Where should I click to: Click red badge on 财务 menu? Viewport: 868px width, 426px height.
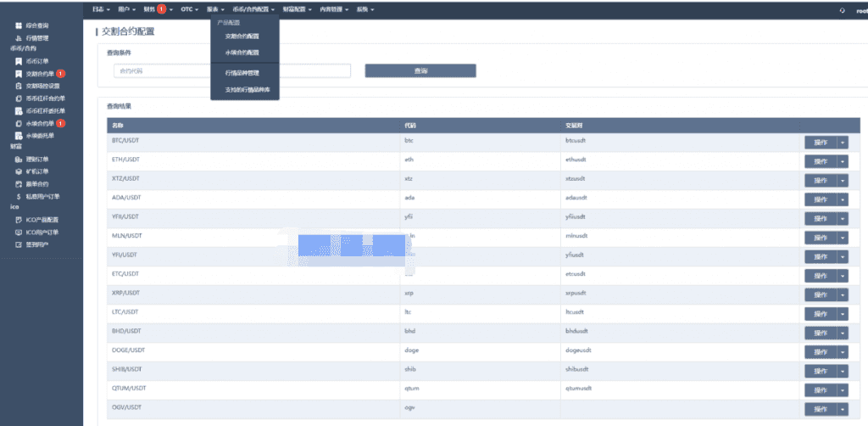click(161, 9)
